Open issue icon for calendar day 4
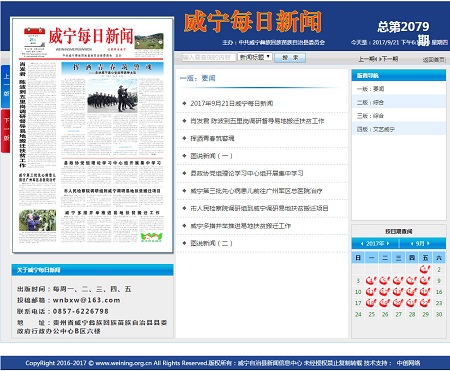450x371 pixels. 371,280
